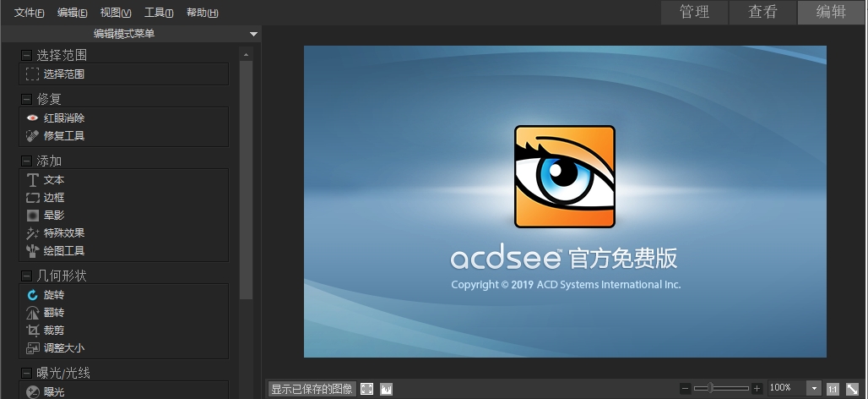The image size is (868, 399).
Task: Click the zoom in plus button
Action: pyautogui.click(x=757, y=389)
